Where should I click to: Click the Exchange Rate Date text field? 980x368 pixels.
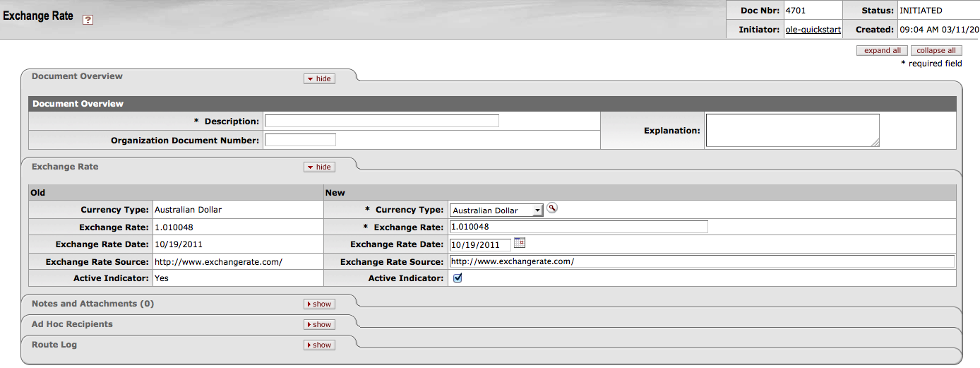(479, 245)
